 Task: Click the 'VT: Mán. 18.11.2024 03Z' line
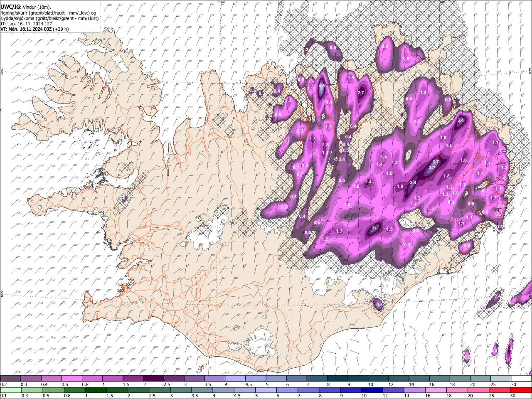[27, 29]
